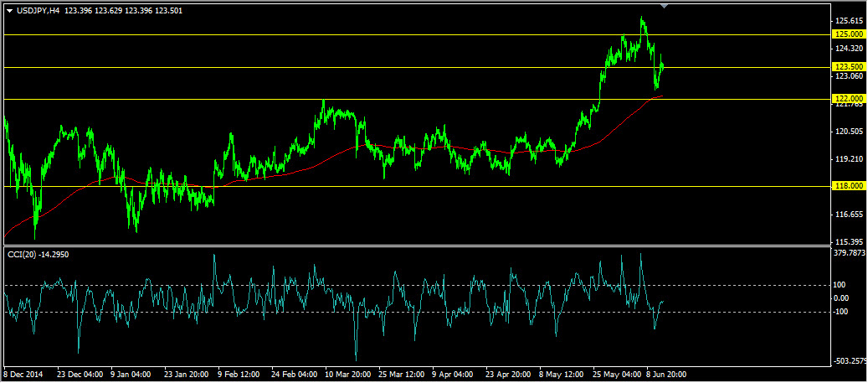The image size is (868, 383).
Task: Click the 115.395 value on price axis
Action: pyautogui.click(x=850, y=242)
